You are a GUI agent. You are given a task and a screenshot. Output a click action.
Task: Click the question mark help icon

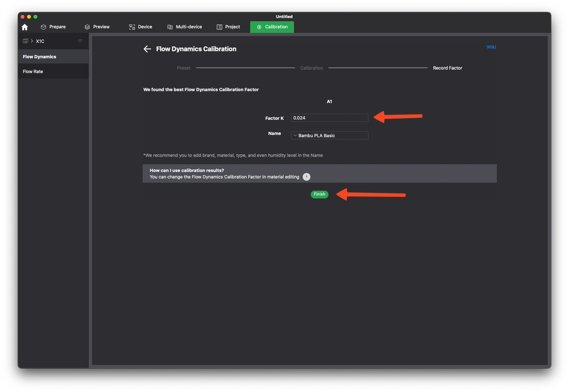[x=306, y=177]
